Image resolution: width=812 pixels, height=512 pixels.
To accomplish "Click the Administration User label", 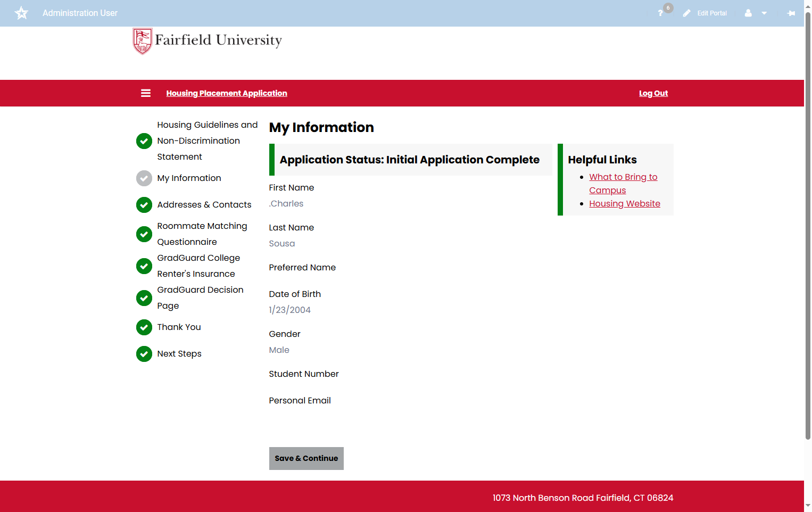I will [80, 13].
